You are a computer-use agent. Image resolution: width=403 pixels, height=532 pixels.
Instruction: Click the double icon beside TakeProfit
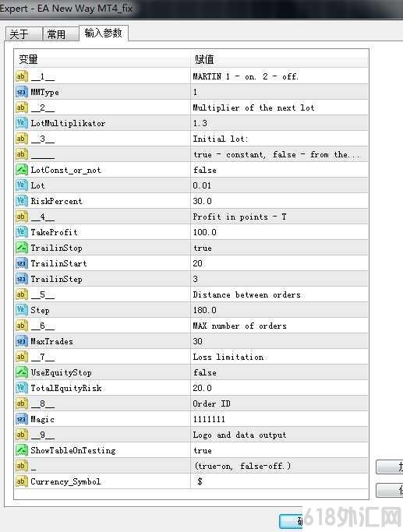(21, 232)
